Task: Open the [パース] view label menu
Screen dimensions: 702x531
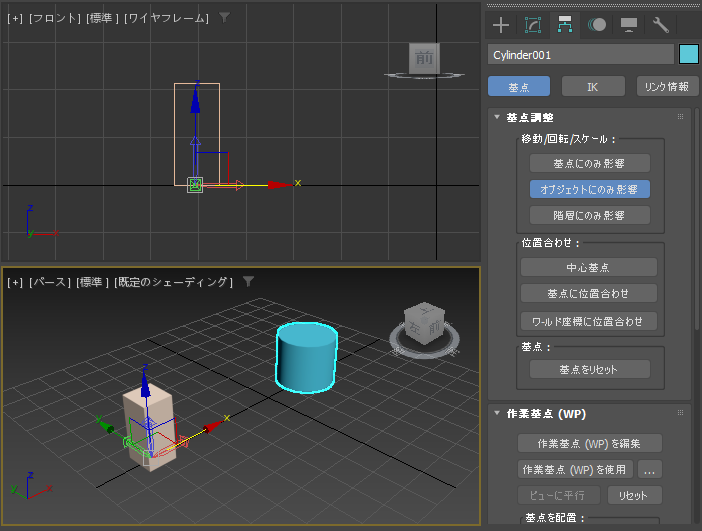Action: (50, 283)
